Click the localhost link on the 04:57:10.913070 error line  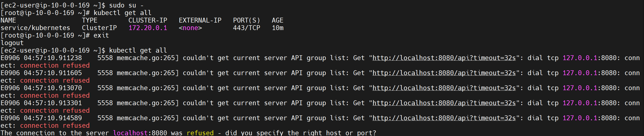click(x=444, y=88)
